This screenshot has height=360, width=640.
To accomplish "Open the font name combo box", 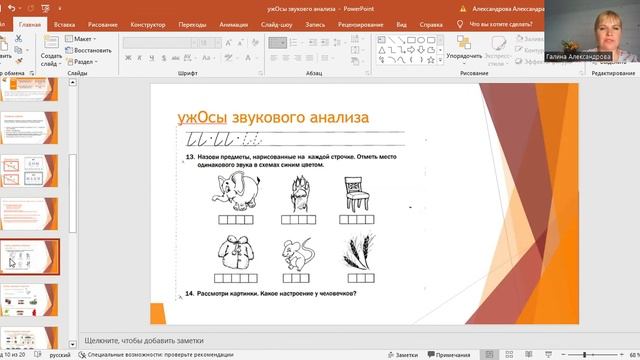I will tap(160, 42).
